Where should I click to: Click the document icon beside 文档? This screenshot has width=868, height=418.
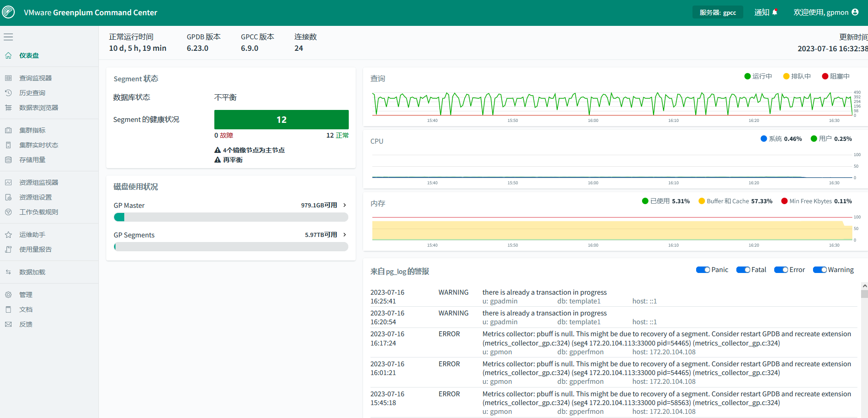(8, 309)
